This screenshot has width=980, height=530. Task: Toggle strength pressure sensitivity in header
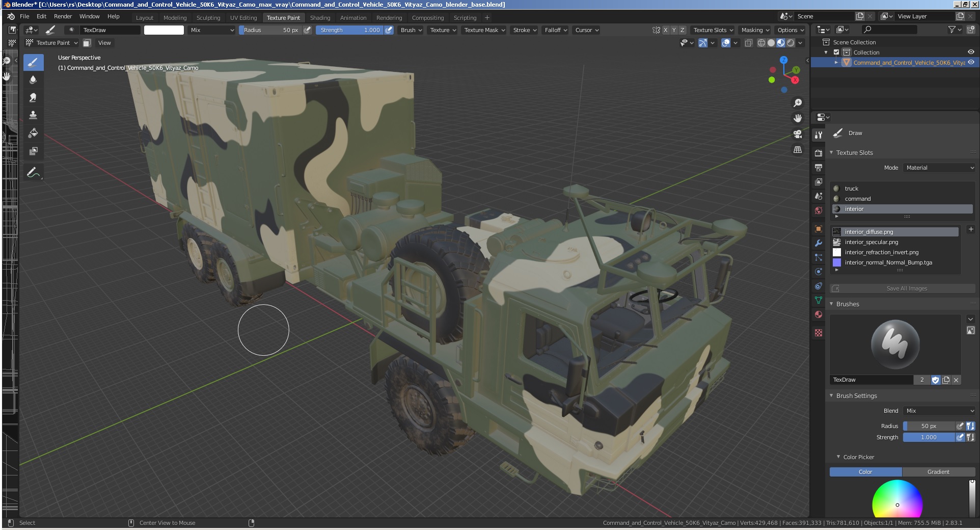(x=389, y=30)
